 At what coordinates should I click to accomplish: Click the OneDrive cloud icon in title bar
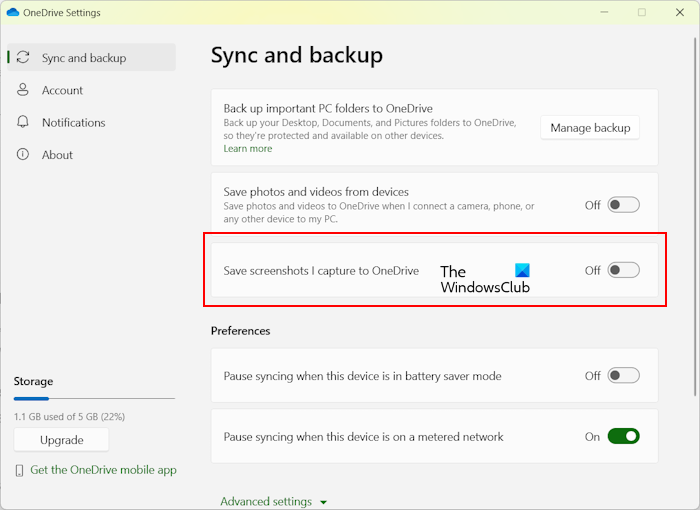[x=12, y=13]
